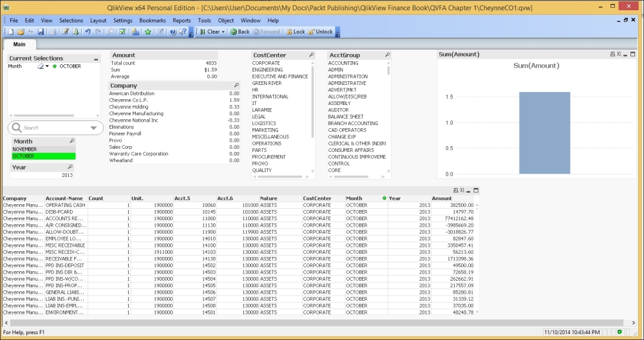
Task: Unlock the selections
Action: 320,32
